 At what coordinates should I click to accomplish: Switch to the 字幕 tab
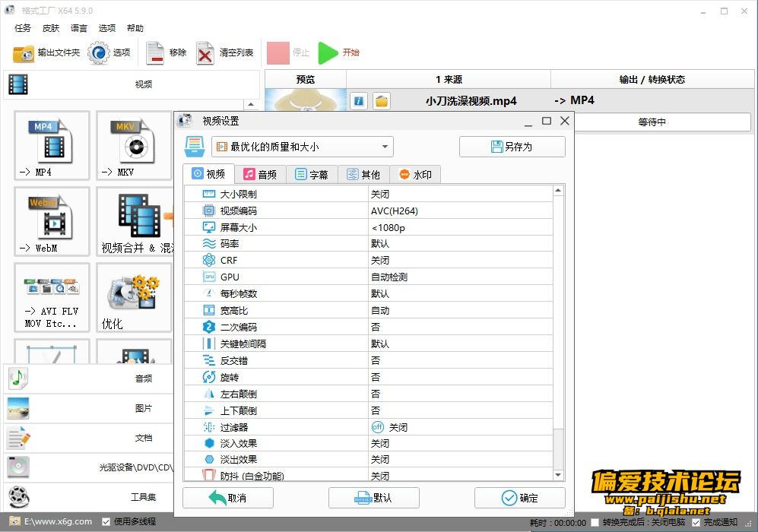312,175
